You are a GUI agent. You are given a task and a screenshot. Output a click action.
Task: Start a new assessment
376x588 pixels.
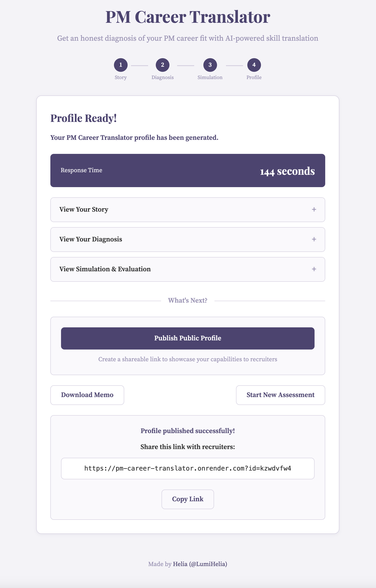[x=280, y=395]
